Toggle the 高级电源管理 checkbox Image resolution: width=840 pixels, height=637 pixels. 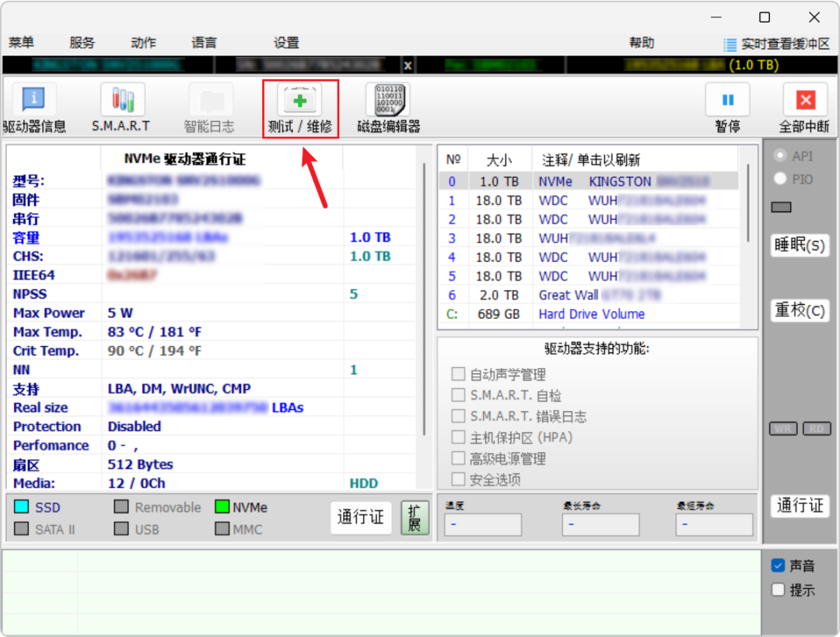point(458,459)
